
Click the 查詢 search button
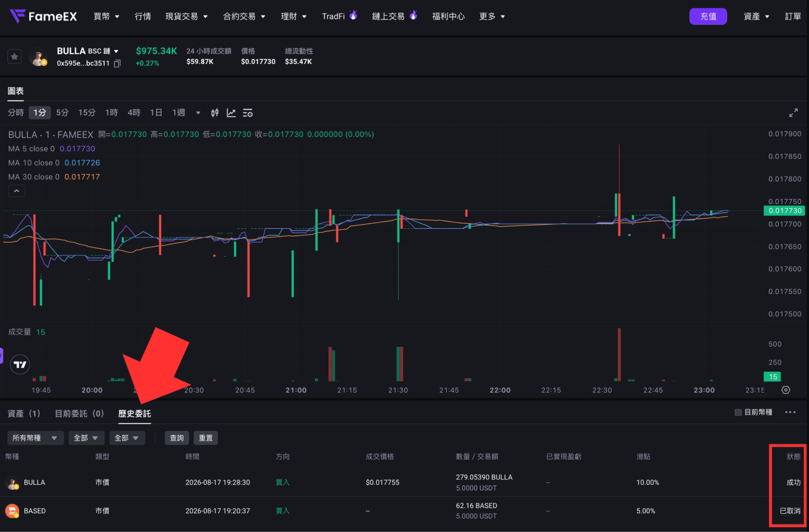(177, 438)
